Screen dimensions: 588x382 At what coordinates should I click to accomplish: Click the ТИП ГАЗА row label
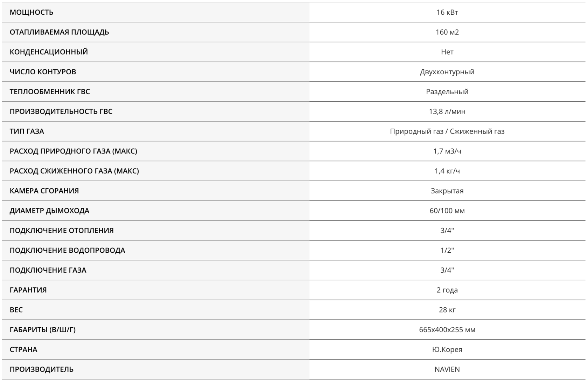(x=27, y=131)
